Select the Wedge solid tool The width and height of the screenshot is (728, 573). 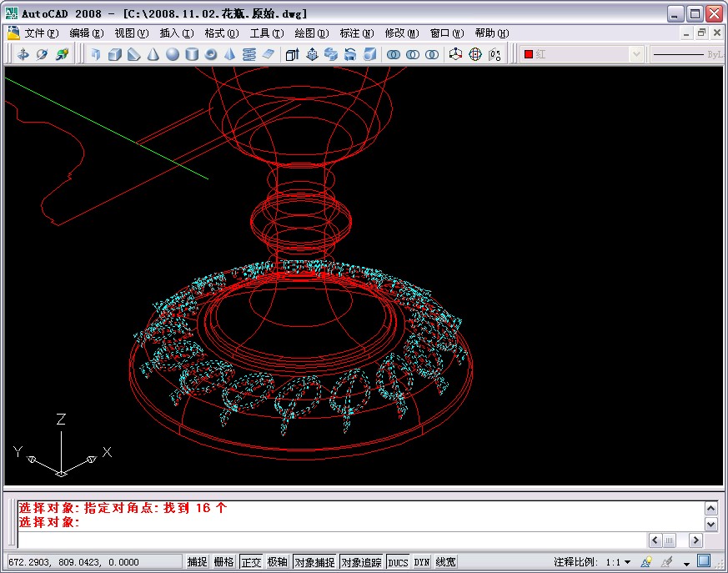(x=133, y=54)
